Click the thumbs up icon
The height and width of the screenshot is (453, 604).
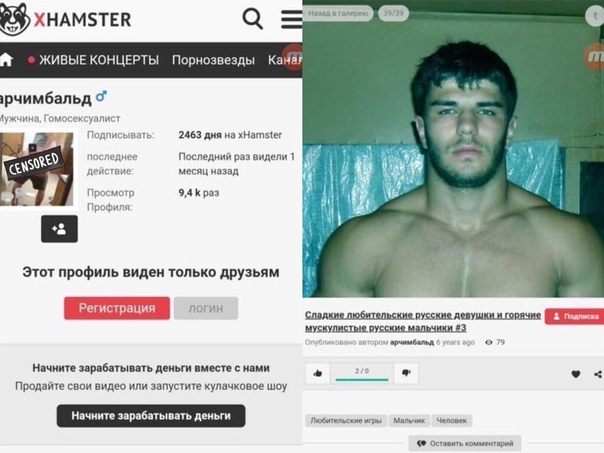click(318, 373)
